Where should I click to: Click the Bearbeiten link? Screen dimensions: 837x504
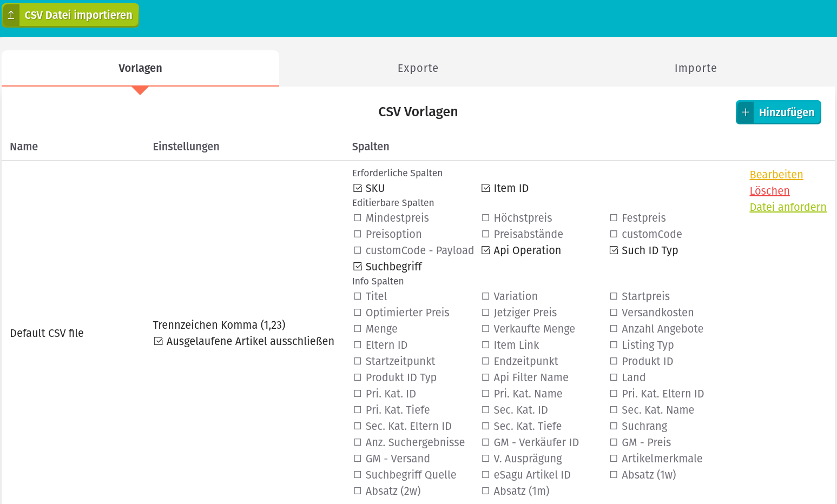776,175
